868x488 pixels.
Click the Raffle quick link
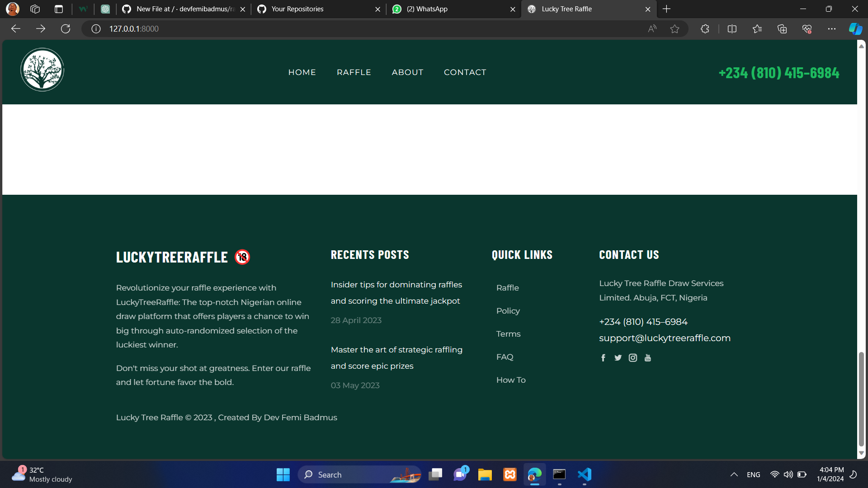click(x=507, y=288)
